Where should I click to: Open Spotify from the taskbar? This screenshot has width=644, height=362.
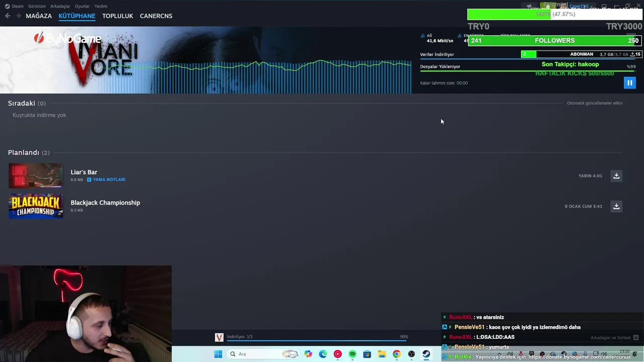(352, 354)
